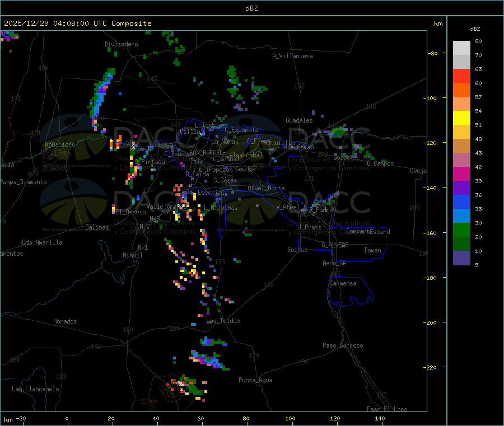
Task: Click the '-20' tick on the horizontal axis
Action: coord(21,418)
